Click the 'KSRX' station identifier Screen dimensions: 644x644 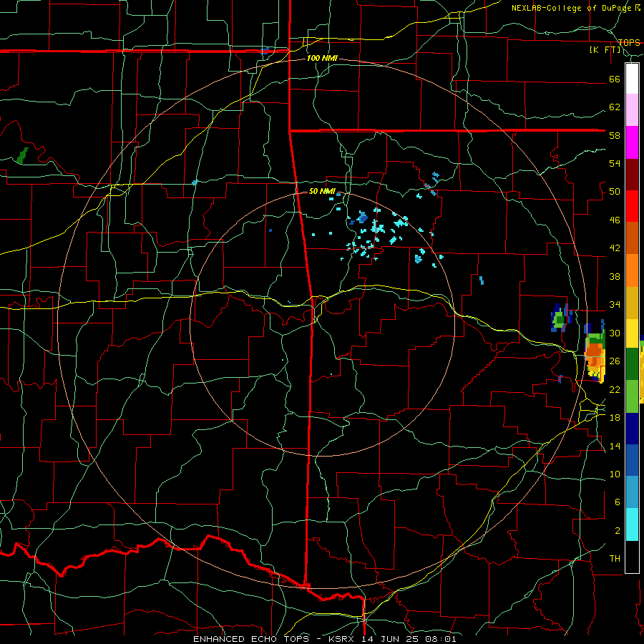pyautogui.click(x=343, y=639)
